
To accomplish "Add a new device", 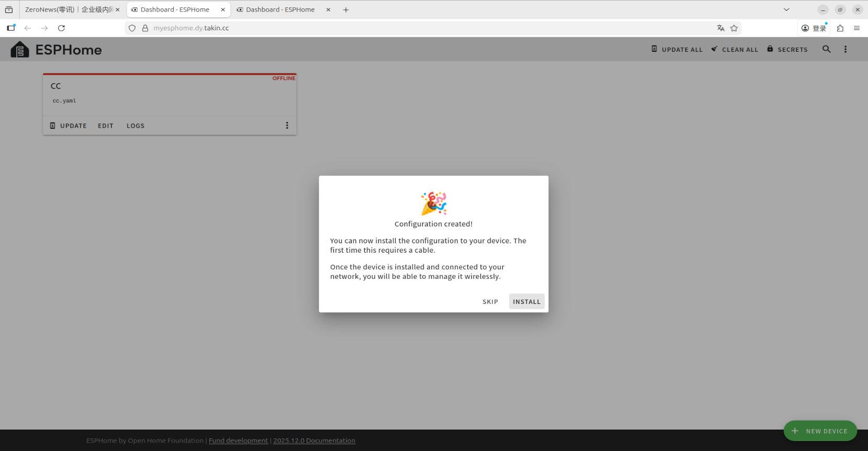I will point(820,431).
